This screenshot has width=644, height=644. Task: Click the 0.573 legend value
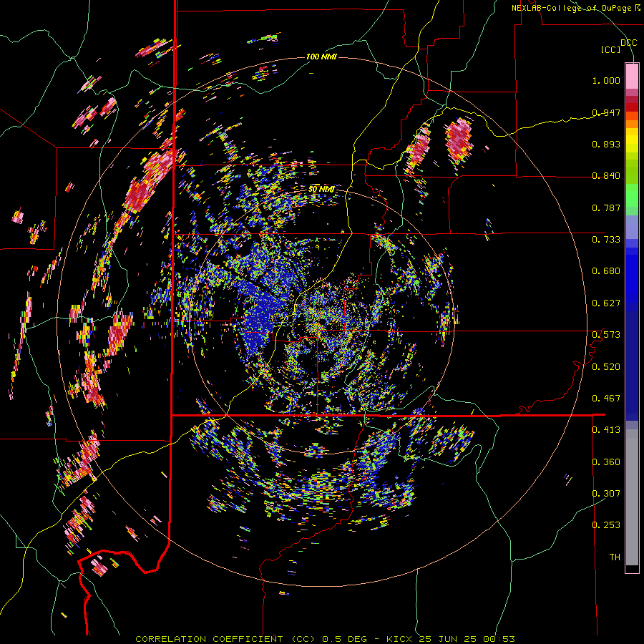click(x=606, y=335)
